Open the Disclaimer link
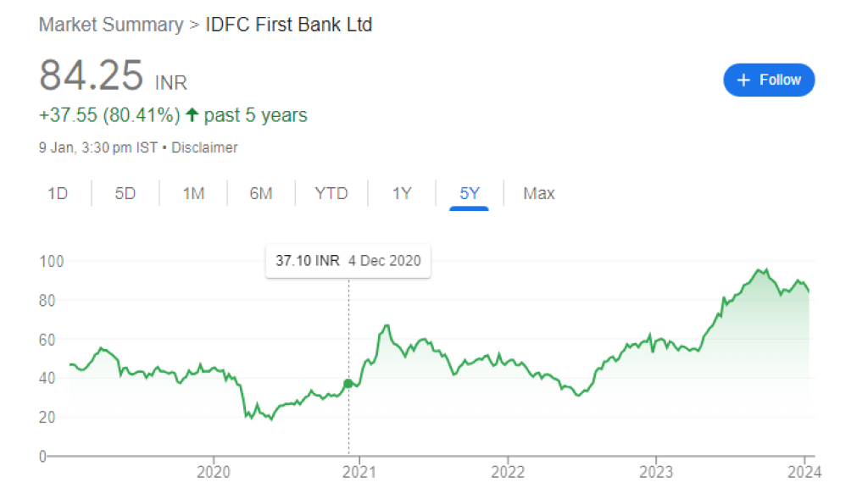This screenshot has width=868, height=488. coord(204,147)
